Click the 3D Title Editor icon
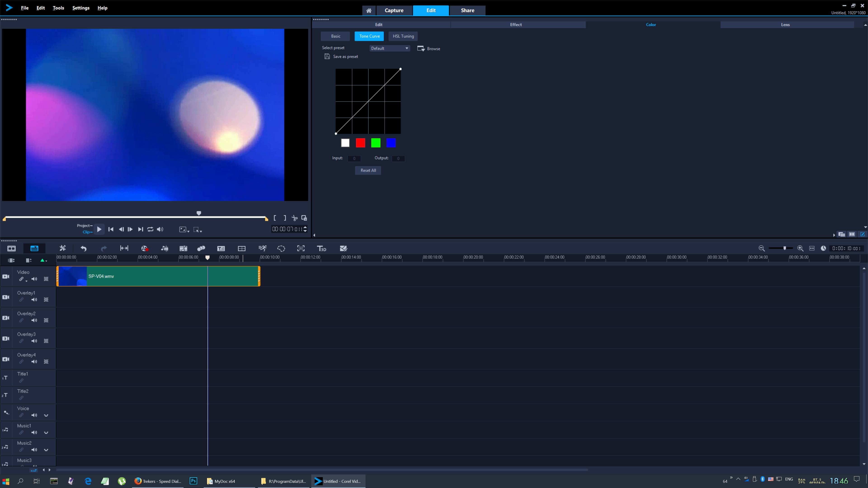Screen dimensions: 868x488 (321, 249)
